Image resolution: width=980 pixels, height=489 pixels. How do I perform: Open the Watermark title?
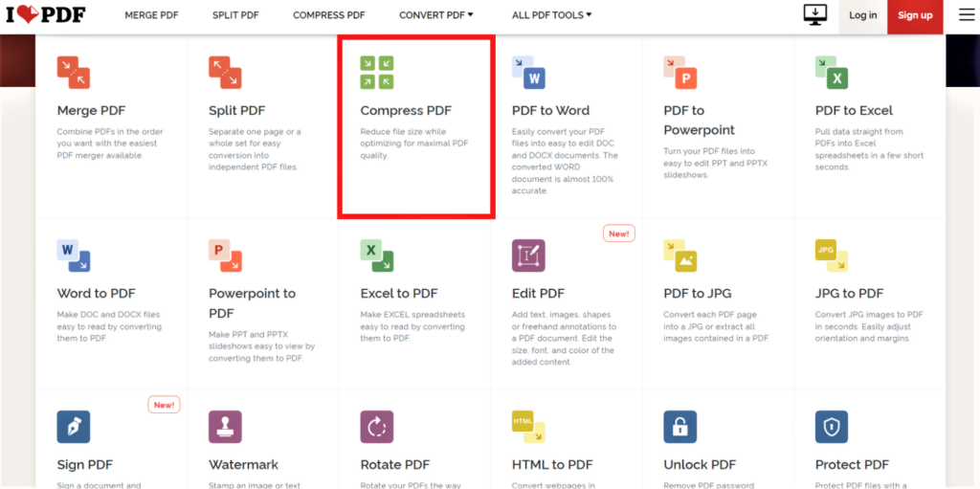244,465
